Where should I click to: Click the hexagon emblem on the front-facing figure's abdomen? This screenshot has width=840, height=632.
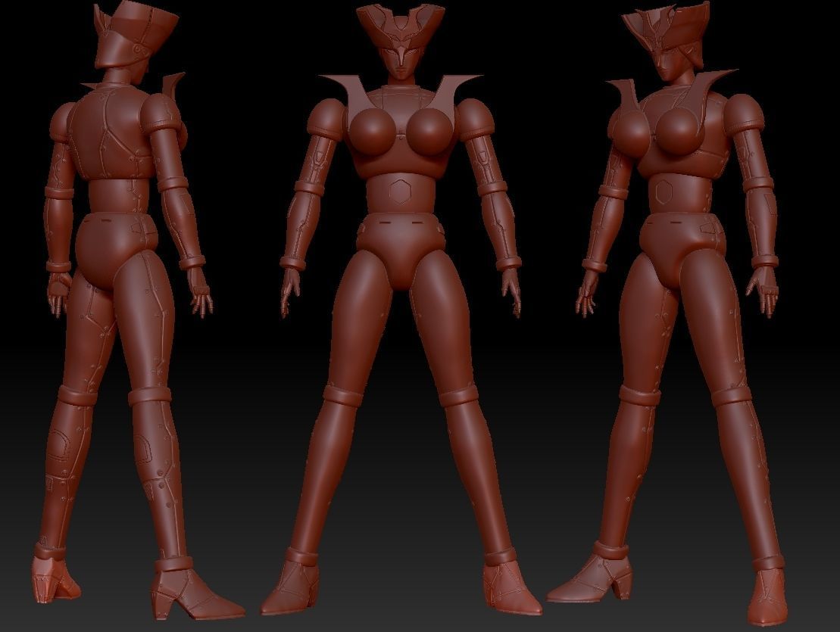point(398,191)
